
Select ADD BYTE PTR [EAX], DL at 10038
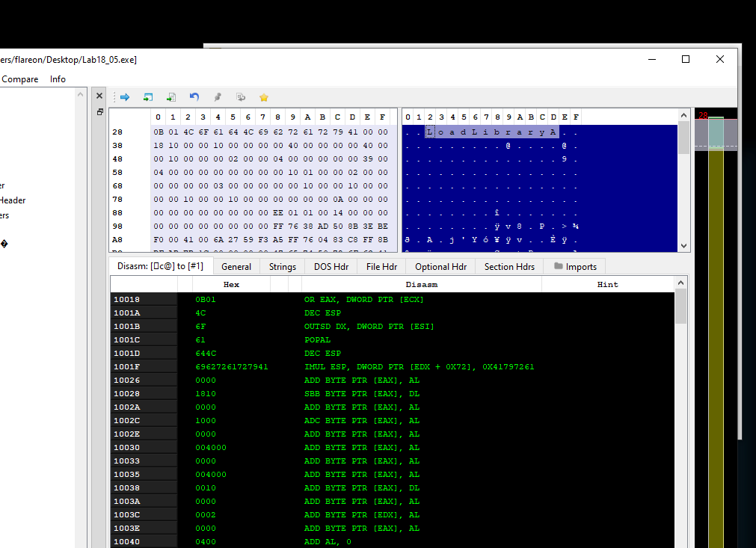click(362, 487)
